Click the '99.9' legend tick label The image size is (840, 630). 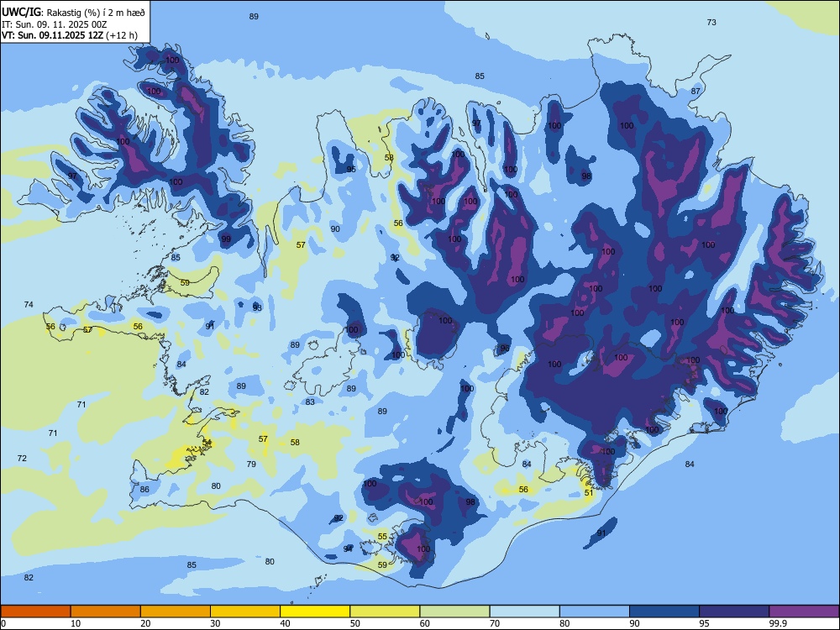(x=778, y=623)
